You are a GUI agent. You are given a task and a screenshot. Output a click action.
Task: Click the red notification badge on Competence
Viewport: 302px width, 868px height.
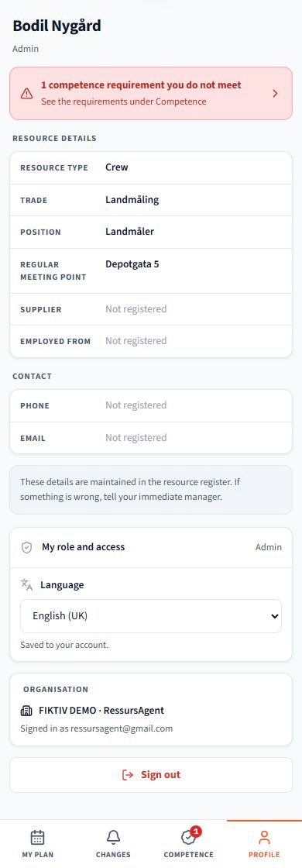click(196, 831)
